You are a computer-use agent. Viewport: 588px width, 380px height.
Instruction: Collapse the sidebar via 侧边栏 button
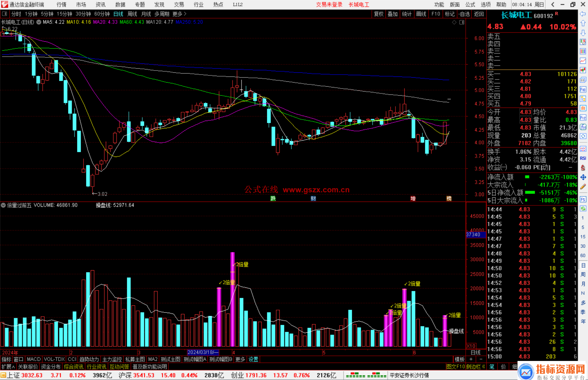click(x=476, y=367)
